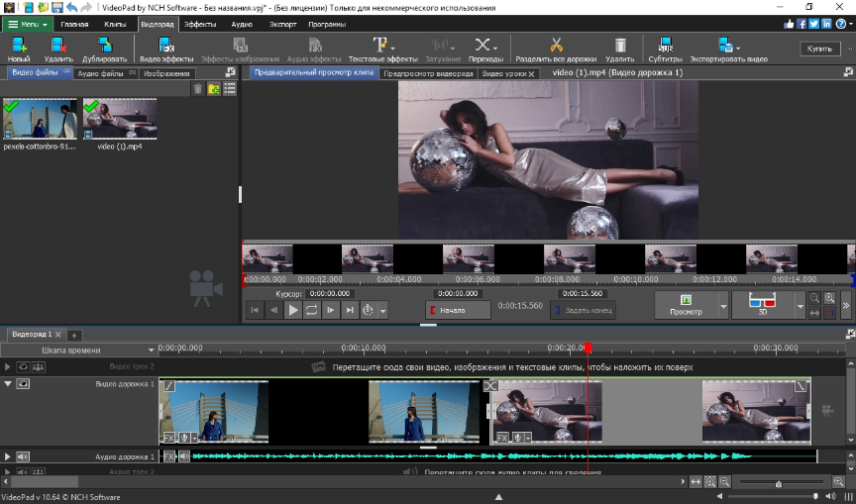Image resolution: width=856 pixels, height=504 pixels.
Task: Open the Субтитры (Subtitles) tool
Action: click(665, 50)
